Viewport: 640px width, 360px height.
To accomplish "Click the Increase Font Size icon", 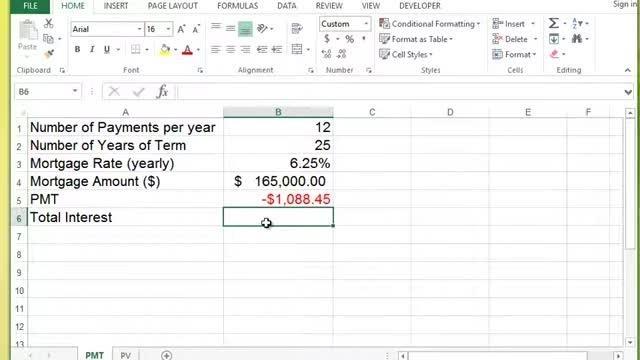I will [x=181, y=29].
